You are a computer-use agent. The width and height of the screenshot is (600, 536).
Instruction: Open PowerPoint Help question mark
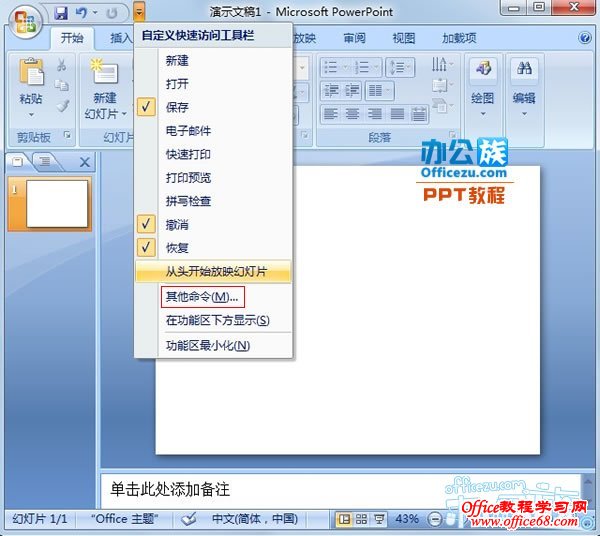pos(585,37)
